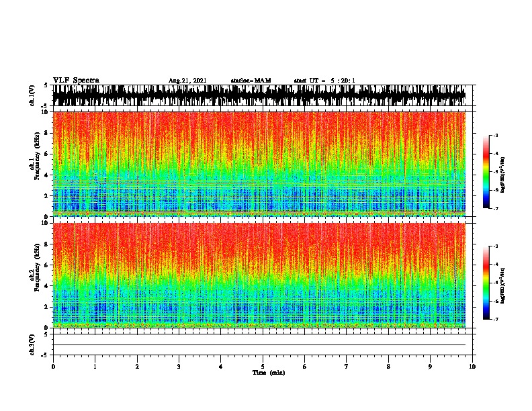Click the time axis tick label "1"
The width and height of the screenshot is (532, 411).
coord(95,366)
